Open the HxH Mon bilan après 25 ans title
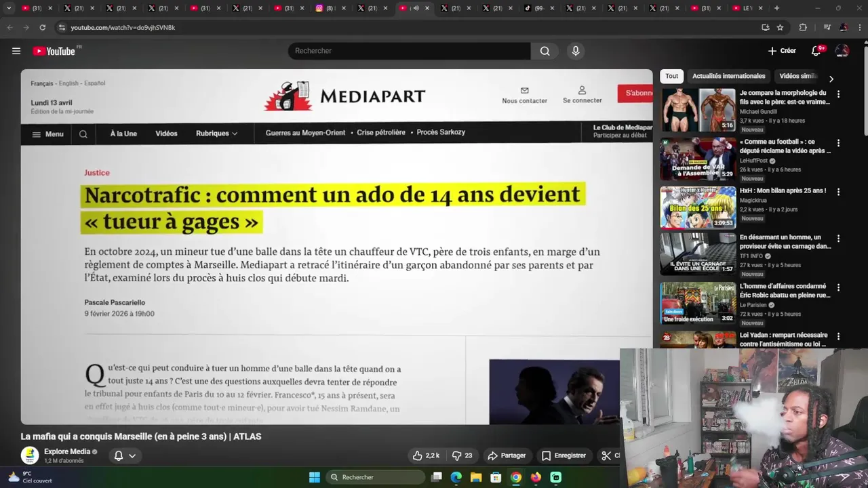This screenshot has height=488, width=868. click(783, 190)
